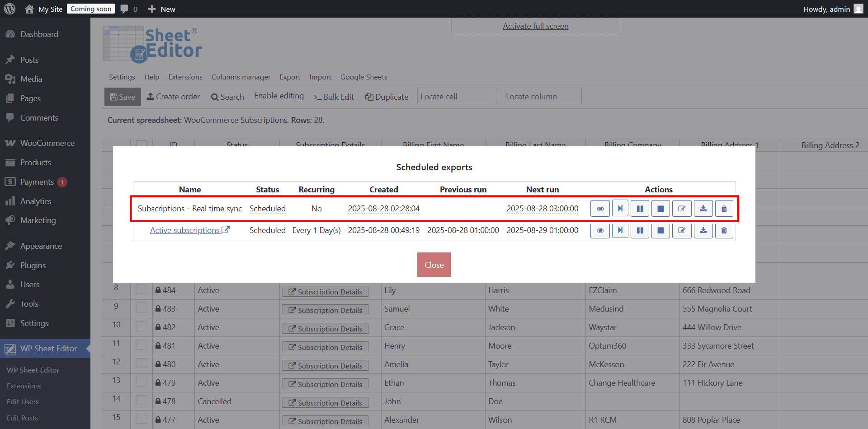The image size is (868, 429).
Task: Open Users in the sidebar
Action: (x=45, y=284)
